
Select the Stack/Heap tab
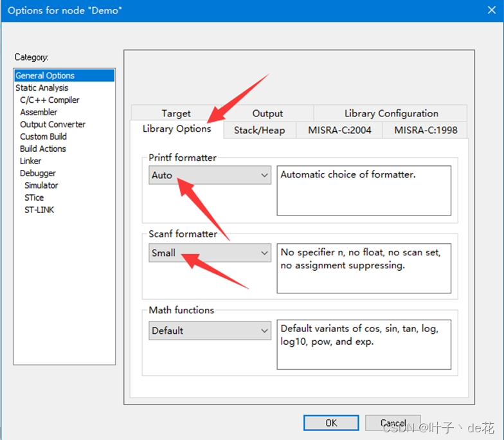[x=259, y=130]
